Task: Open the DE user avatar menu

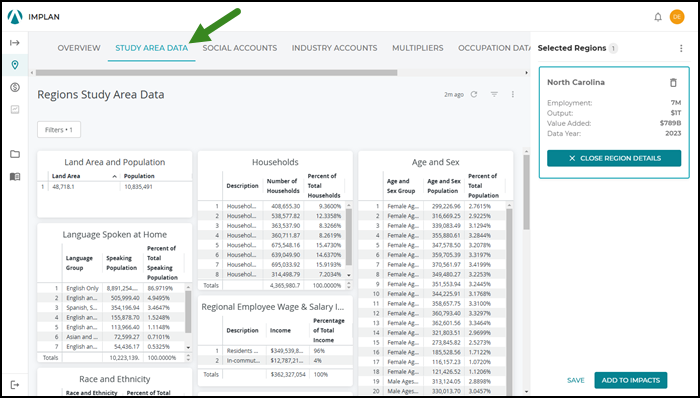Action: click(677, 17)
